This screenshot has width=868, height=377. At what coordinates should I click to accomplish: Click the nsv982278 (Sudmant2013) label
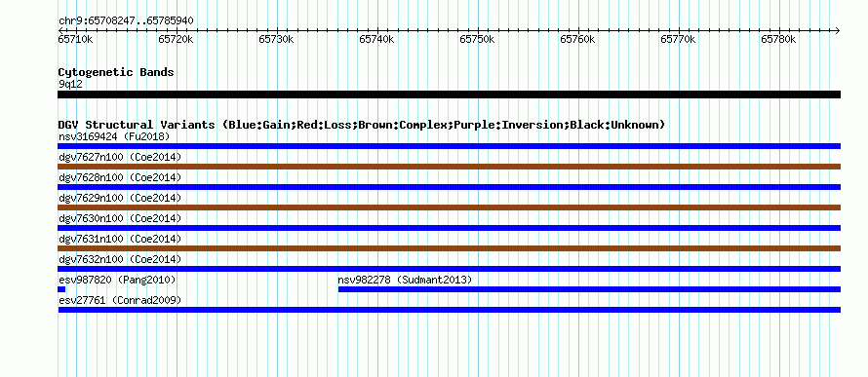405,281
